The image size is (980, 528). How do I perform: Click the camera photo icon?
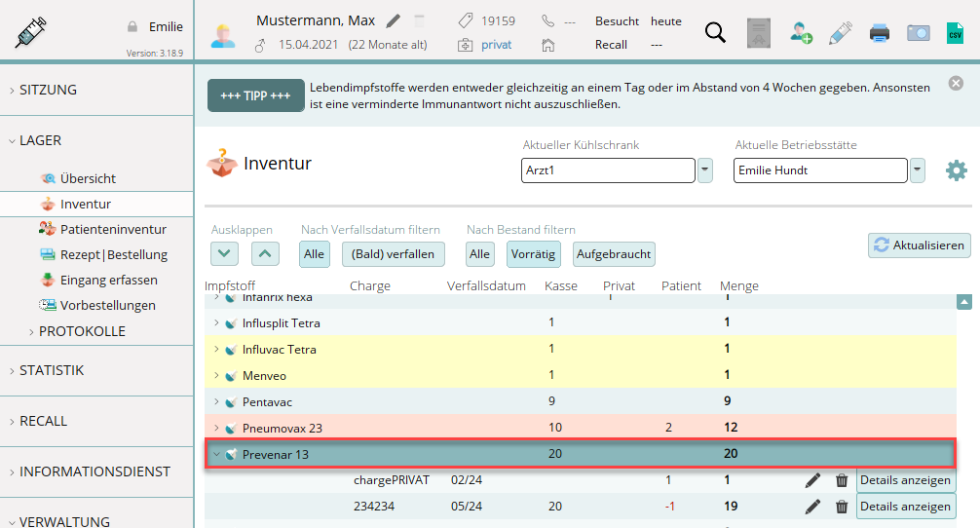click(918, 32)
